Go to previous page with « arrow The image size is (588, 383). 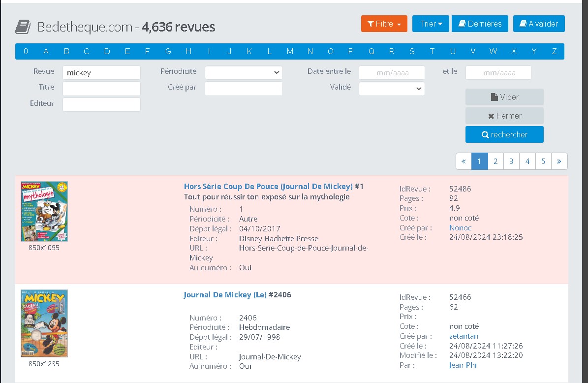pyautogui.click(x=464, y=161)
